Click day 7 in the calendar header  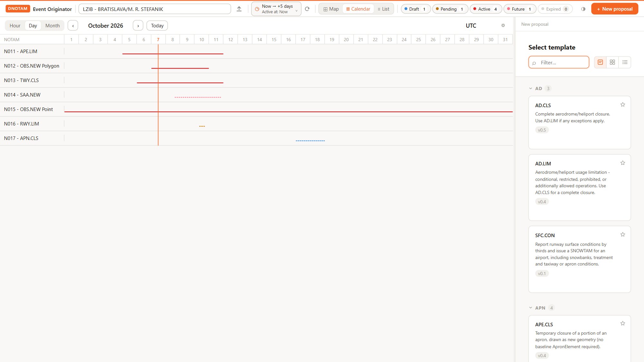tap(158, 40)
